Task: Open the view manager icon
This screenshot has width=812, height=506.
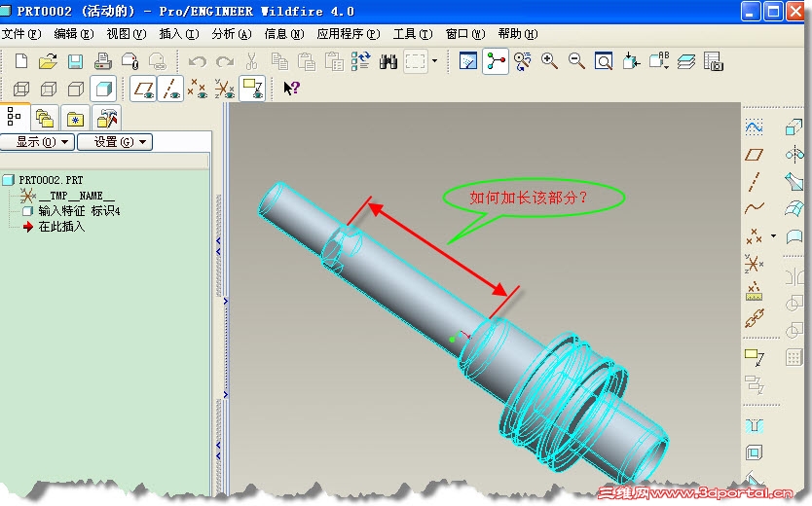Action: pos(714,61)
